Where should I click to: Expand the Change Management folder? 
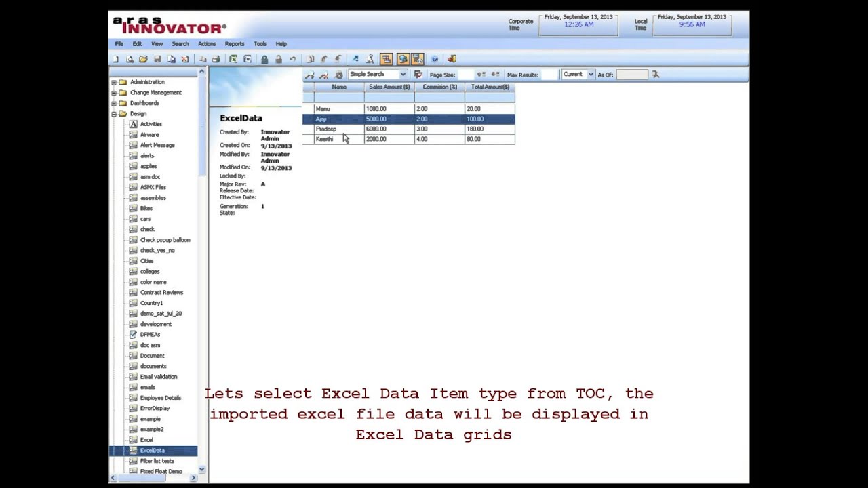(x=114, y=93)
